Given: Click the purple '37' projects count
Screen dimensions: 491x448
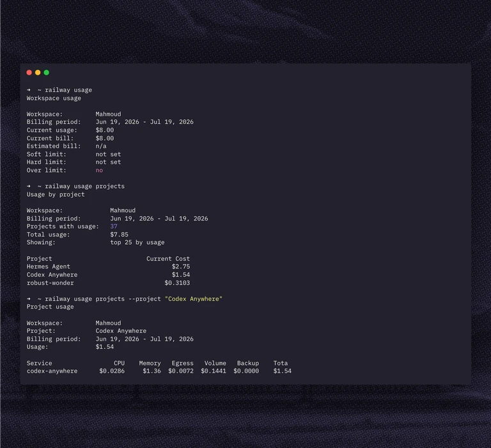Looking at the screenshot, I should click(x=114, y=226).
